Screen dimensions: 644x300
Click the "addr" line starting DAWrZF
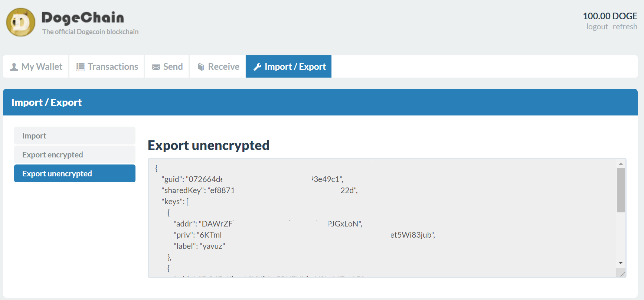point(268,224)
